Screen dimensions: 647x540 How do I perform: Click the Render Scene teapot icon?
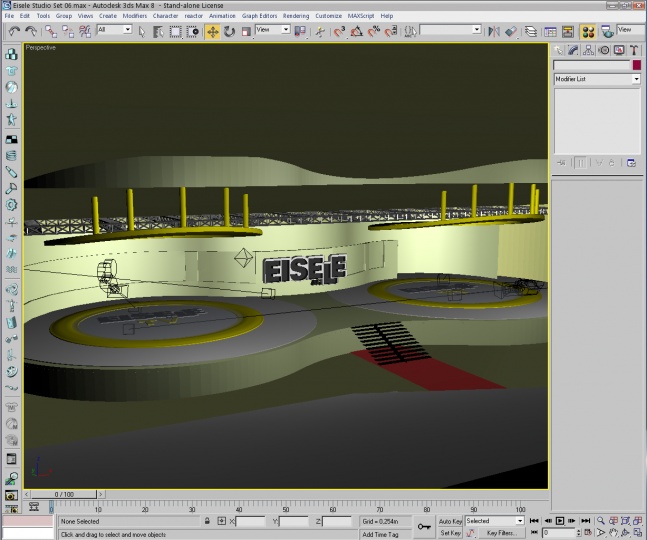[x=607, y=31]
